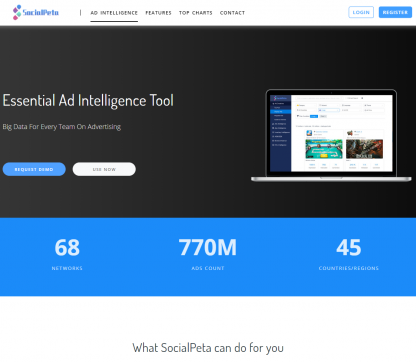The image size is (416, 362).
Task: Click the Login button
Action: tap(361, 12)
